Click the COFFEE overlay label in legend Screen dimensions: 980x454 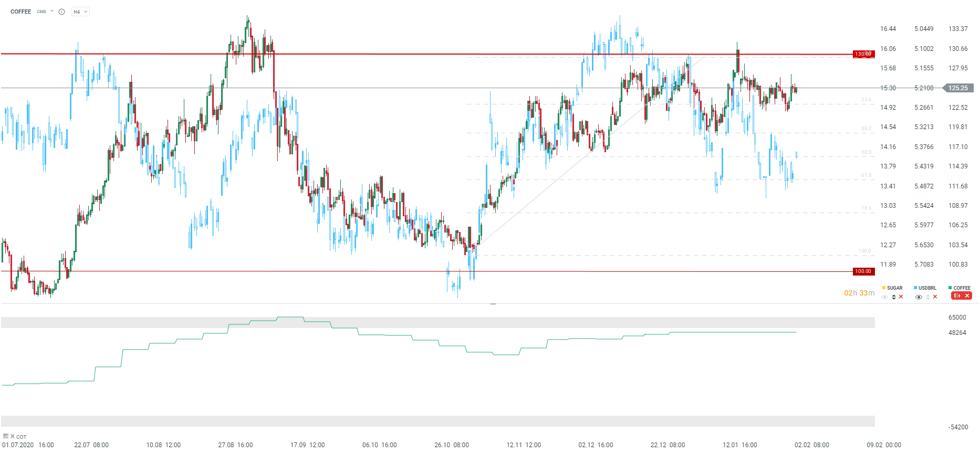pos(962,288)
